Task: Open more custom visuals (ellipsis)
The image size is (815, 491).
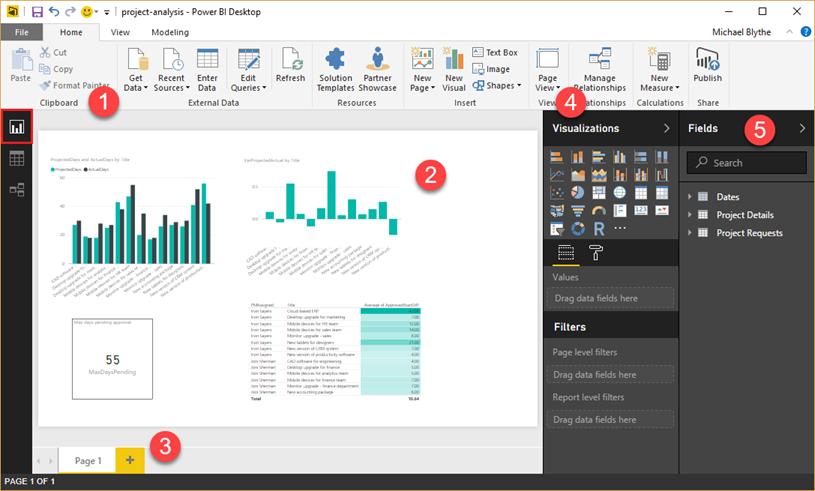Action: pyautogui.click(x=620, y=228)
